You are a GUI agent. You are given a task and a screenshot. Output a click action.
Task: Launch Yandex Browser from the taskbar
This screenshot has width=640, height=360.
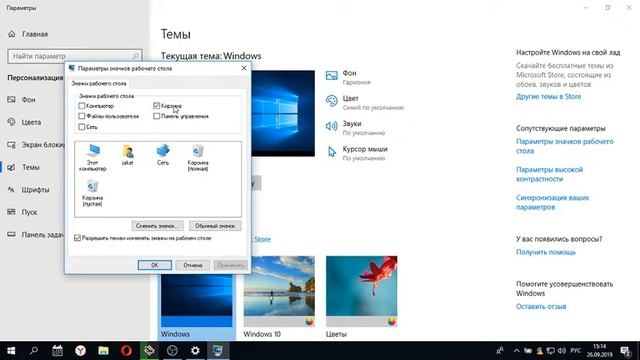80,351
